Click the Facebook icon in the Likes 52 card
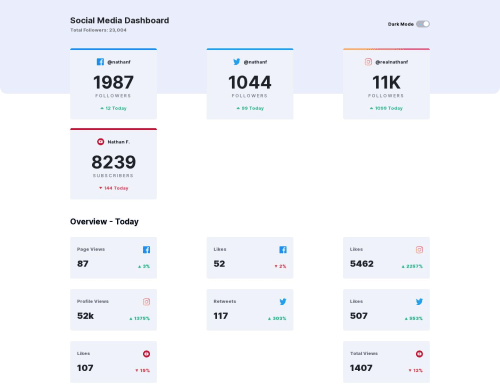Viewport: 500px width, 388px height. click(x=283, y=250)
